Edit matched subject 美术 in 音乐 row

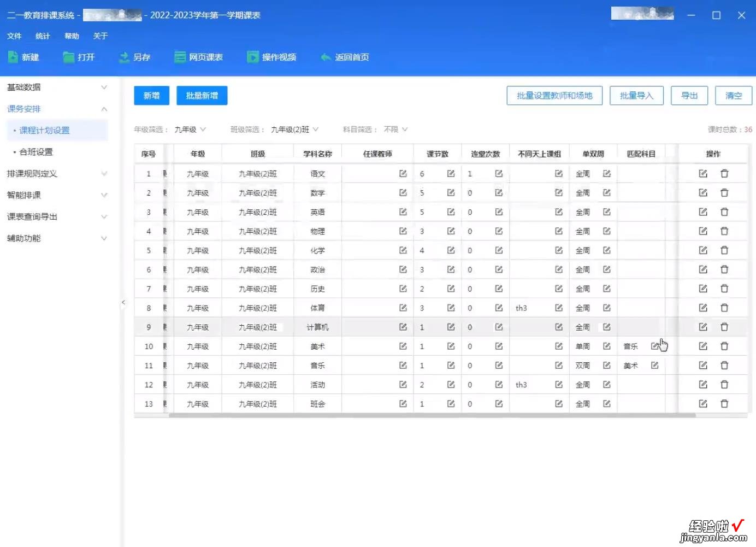pos(655,366)
